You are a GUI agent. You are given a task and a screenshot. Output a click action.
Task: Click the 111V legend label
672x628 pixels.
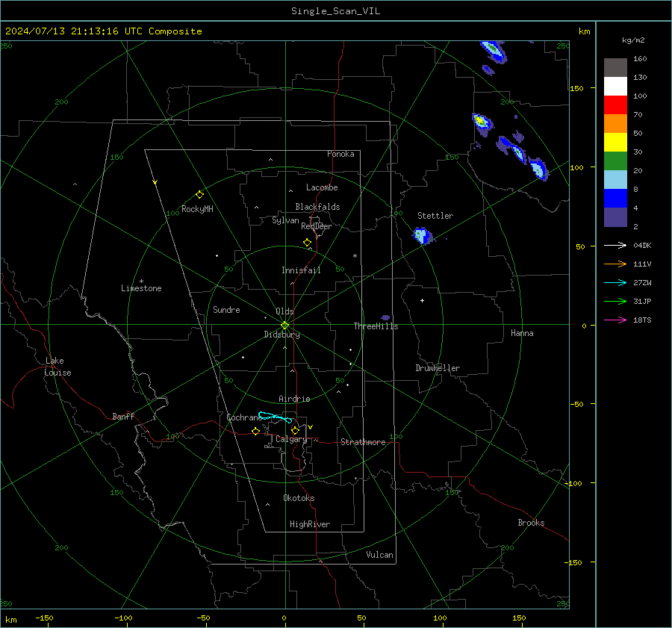point(642,264)
